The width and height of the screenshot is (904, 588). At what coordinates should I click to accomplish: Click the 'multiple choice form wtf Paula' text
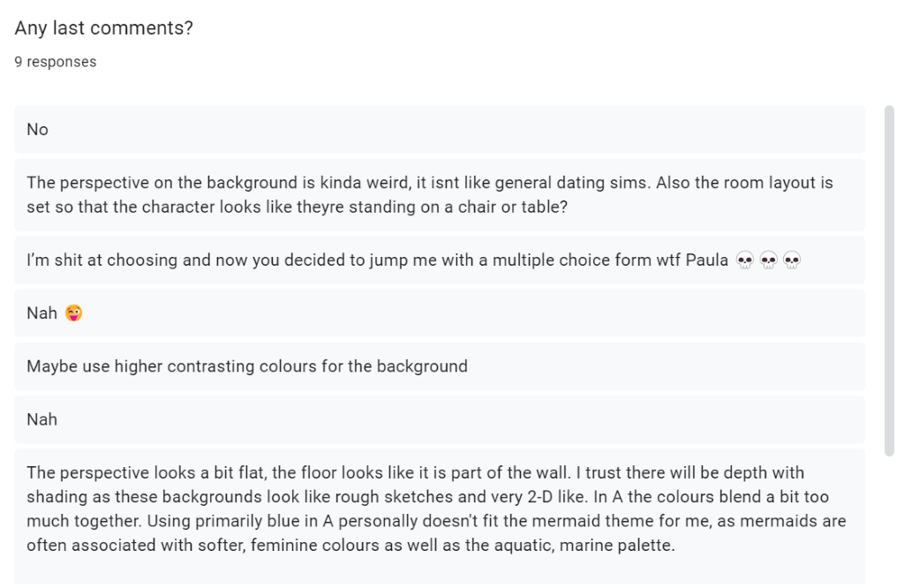point(611,260)
